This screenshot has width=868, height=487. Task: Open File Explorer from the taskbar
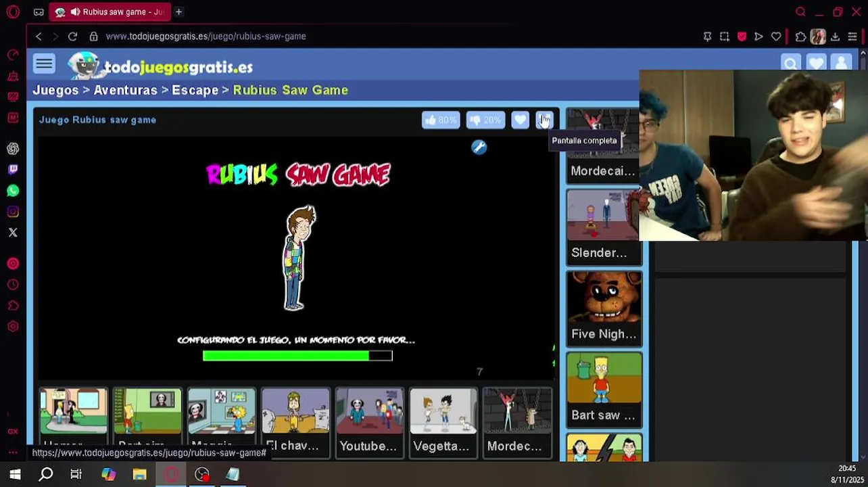coord(139,474)
